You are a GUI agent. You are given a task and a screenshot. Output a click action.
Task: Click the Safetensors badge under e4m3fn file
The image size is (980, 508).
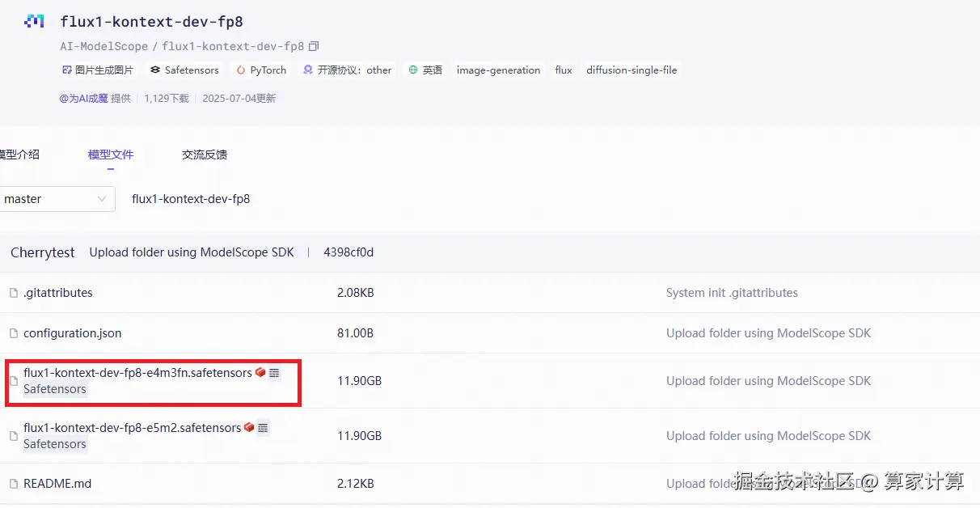[55, 389]
